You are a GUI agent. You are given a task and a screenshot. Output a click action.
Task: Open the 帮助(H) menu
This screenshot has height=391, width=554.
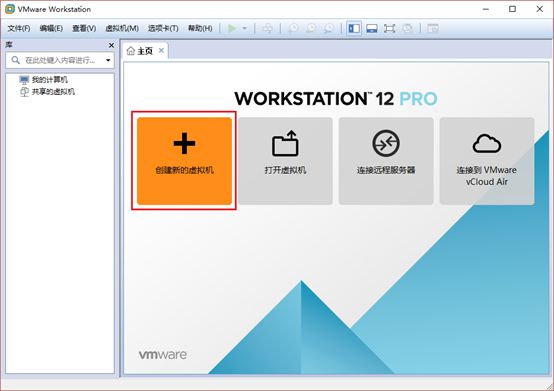coord(200,28)
